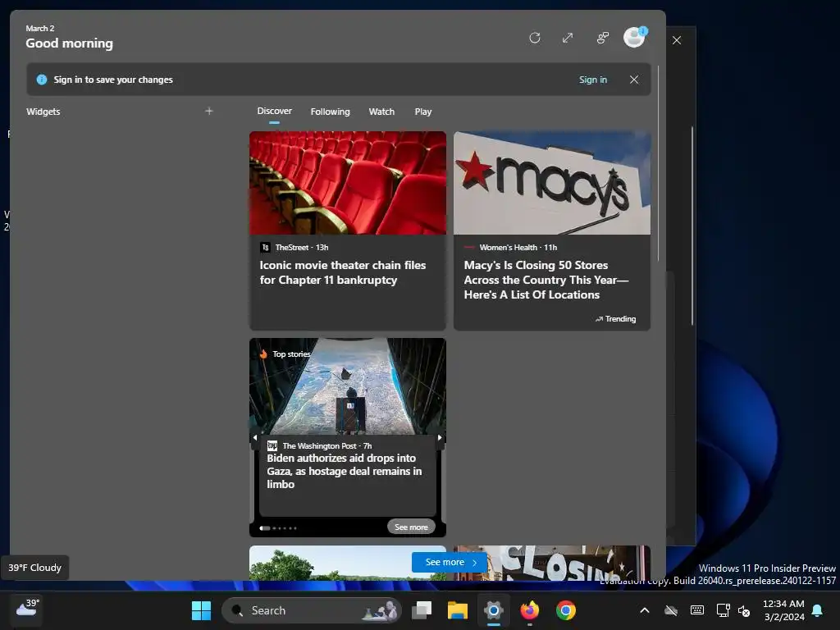
Task: Open the Watch tab
Action: [x=381, y=112]
